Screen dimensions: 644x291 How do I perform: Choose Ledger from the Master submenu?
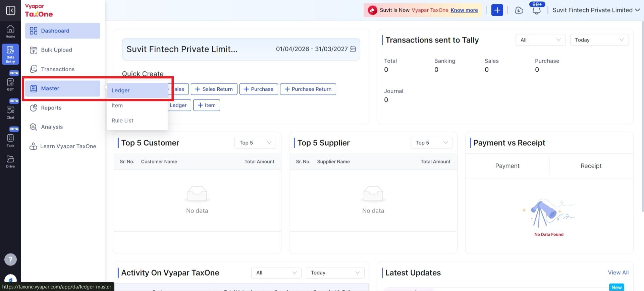click(138, 90)
